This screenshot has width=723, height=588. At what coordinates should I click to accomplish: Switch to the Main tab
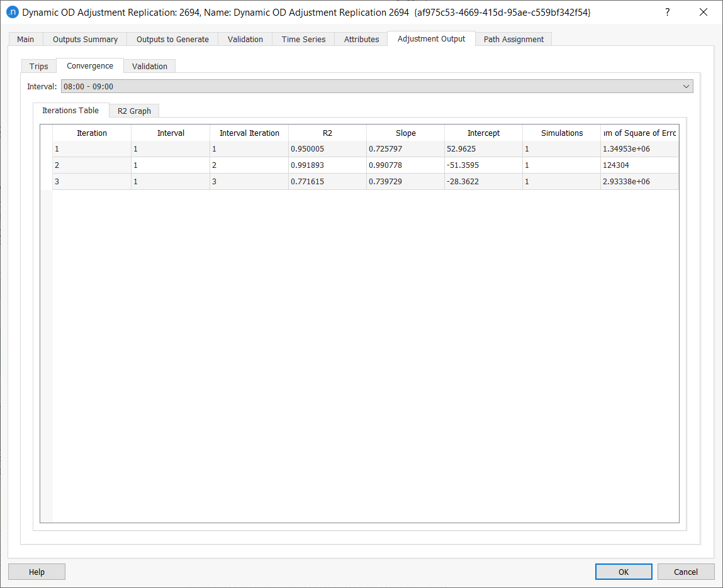(x=26, y=39)
